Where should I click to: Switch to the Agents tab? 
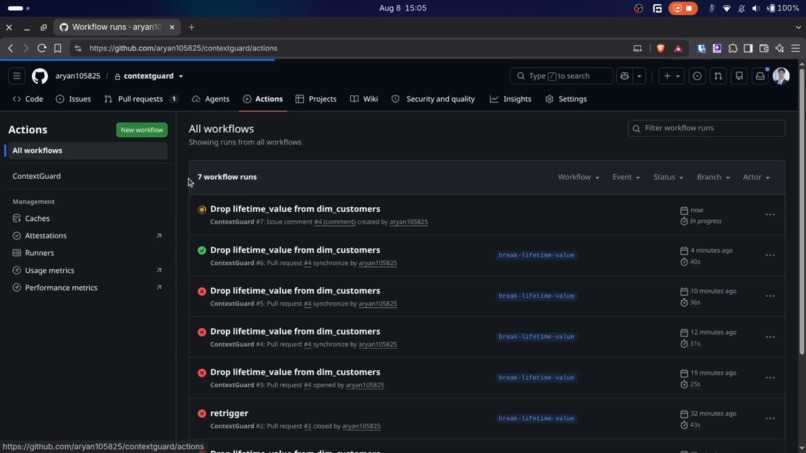[211, 99]
